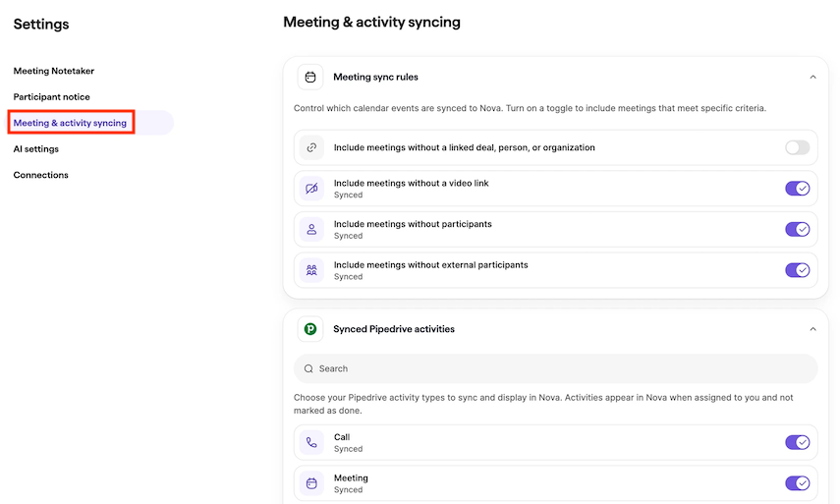Select Meeting & activity syncing in sidebar
Viewport: 840px width, 504px height.
(x=70, y=123)
